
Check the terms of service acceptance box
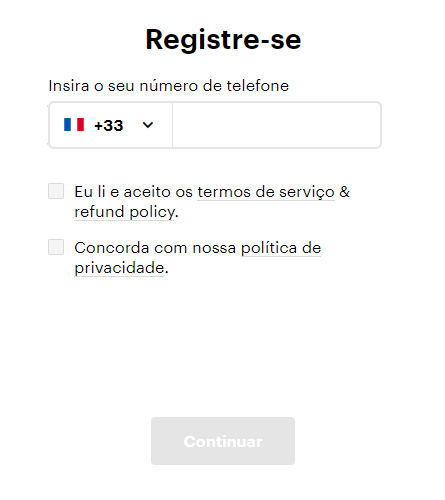tap(56, 191)
